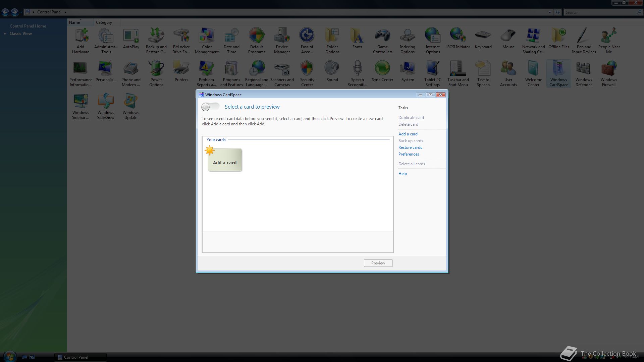Image resolution: width=644 pixels, height=362 pixels.
Task: Expand the address bar history dropdown
Action: click(x=549, y=12)
